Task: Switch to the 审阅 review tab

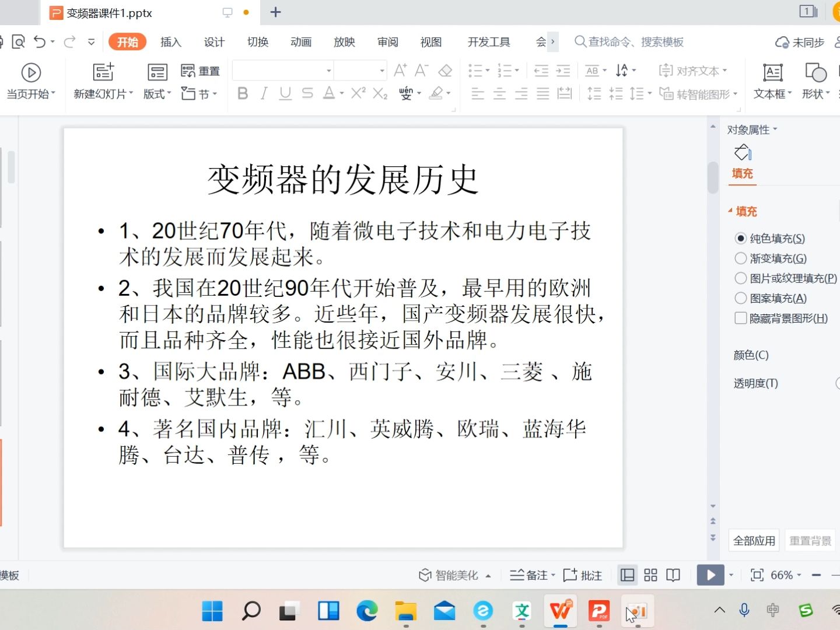Action: tap(388, 41)
